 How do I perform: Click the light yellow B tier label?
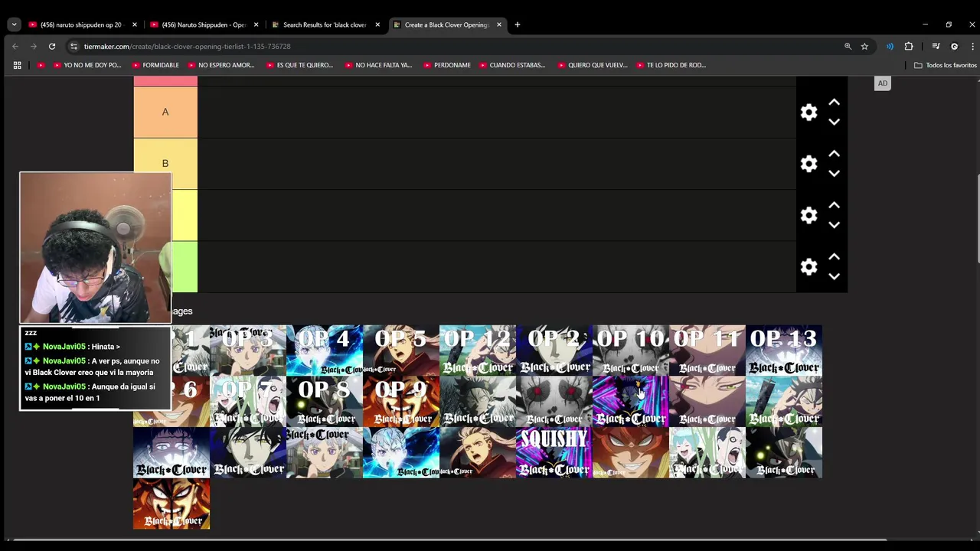coord(165,163)
